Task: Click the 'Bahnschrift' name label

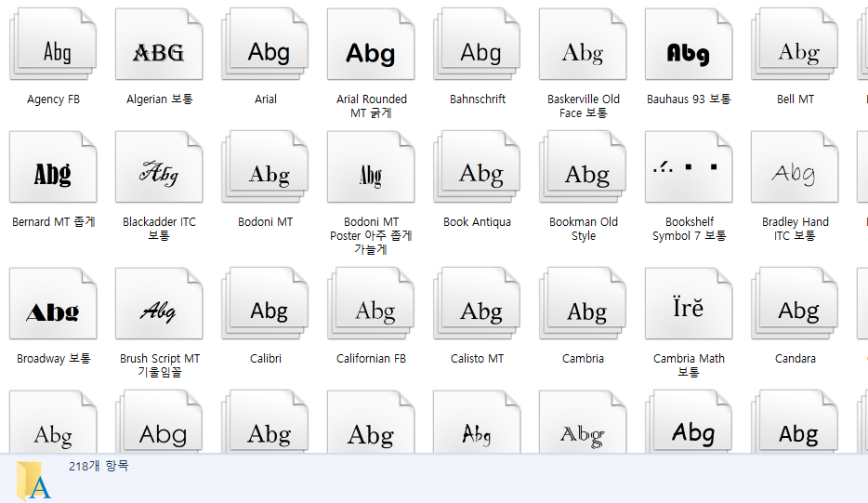Action: [478, 99]
